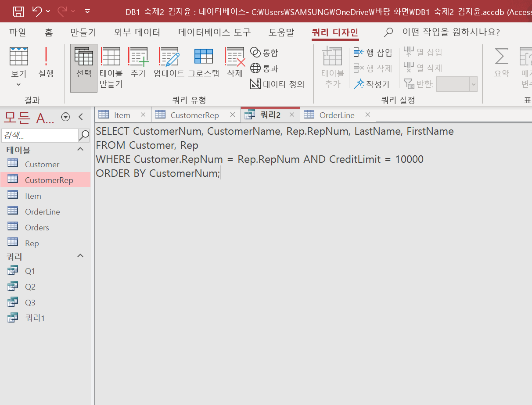This screenshot has height=405, width=532.
Task: Click the Undo arrow icon
Action: (x=37, y=11)
